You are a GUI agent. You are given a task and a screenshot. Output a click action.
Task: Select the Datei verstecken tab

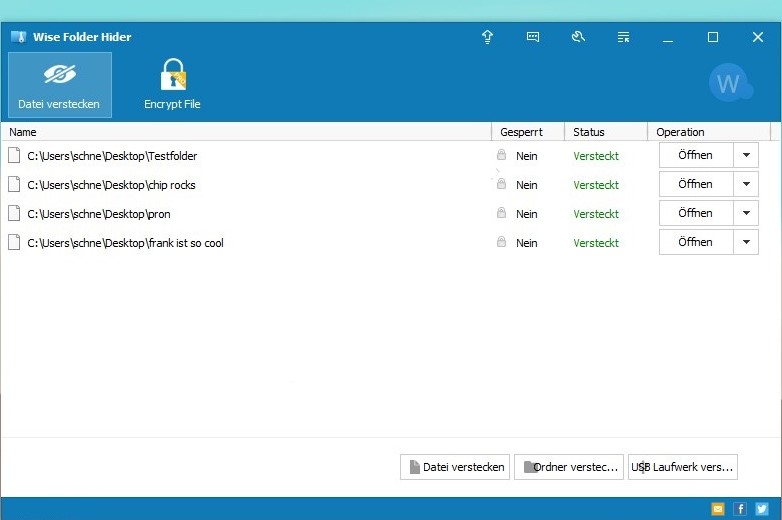coord(59,85)
